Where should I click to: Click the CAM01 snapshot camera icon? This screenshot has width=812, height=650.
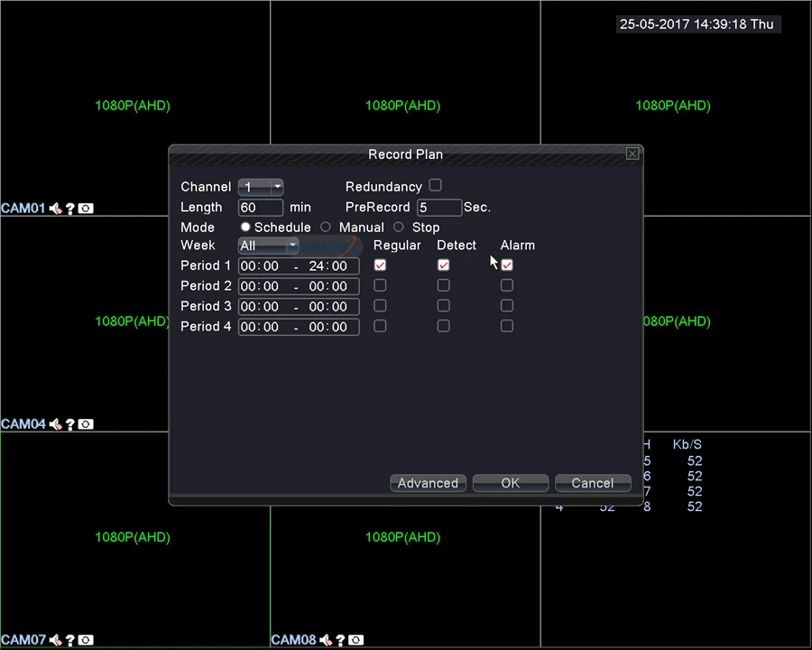pyautogui.click(x=86, y=209)
